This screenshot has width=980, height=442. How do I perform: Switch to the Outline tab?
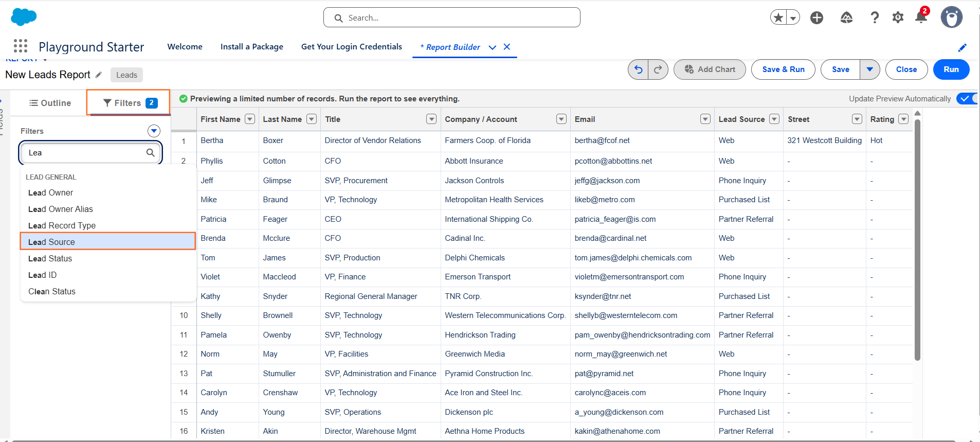pos(50,103)
